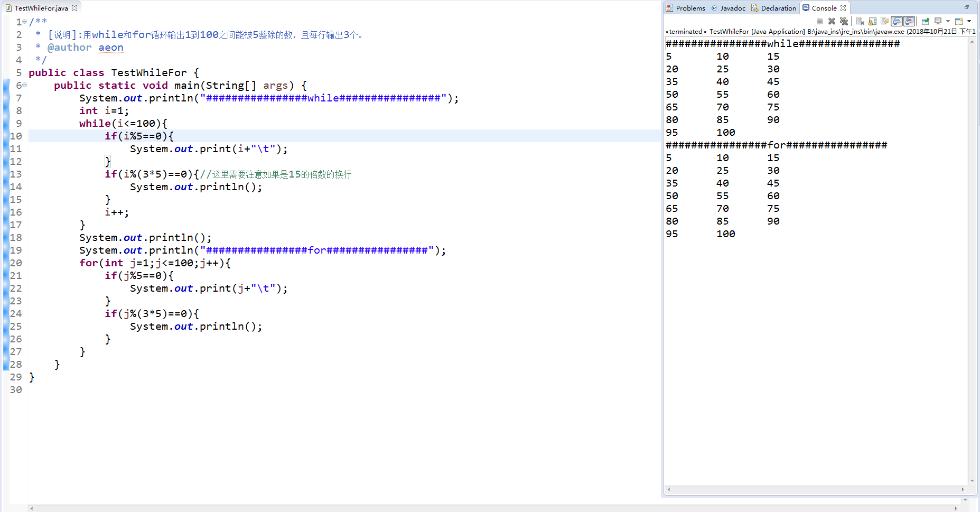980x512 pixels.
Task: Click the class name 'TestWhileFor' in code
Action: coord(149,72)
